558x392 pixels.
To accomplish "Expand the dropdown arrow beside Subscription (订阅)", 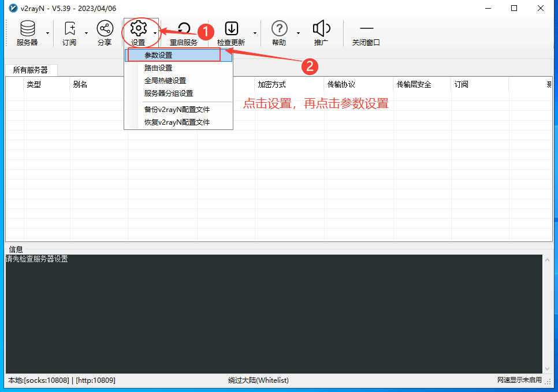I will (x=87, y=33).
